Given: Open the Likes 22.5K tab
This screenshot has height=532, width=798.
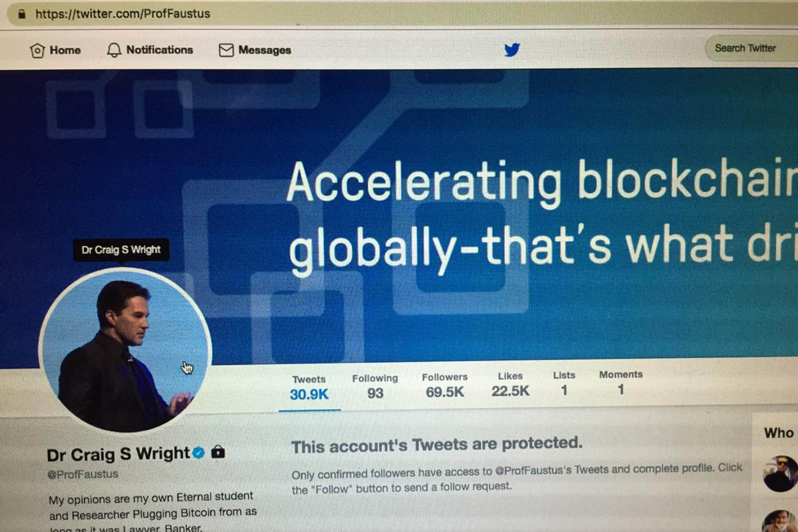Looking at the screenshot, I should point(510,384).
